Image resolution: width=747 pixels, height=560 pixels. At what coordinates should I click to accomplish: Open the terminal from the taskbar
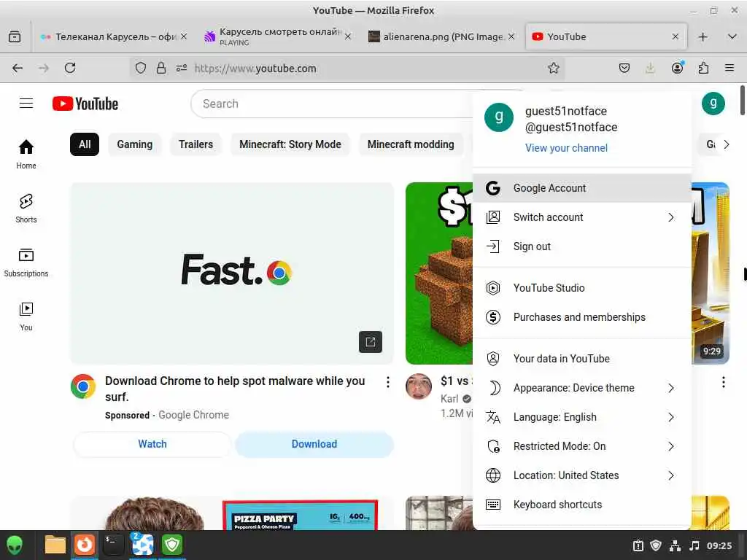tap(113, 545)
